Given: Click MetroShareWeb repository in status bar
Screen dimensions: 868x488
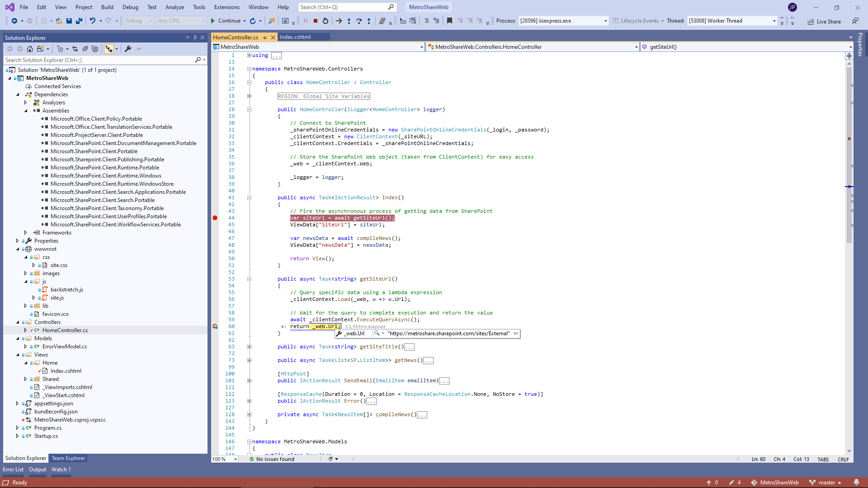Looking at the screenshot, I should (x=775, y=483).
